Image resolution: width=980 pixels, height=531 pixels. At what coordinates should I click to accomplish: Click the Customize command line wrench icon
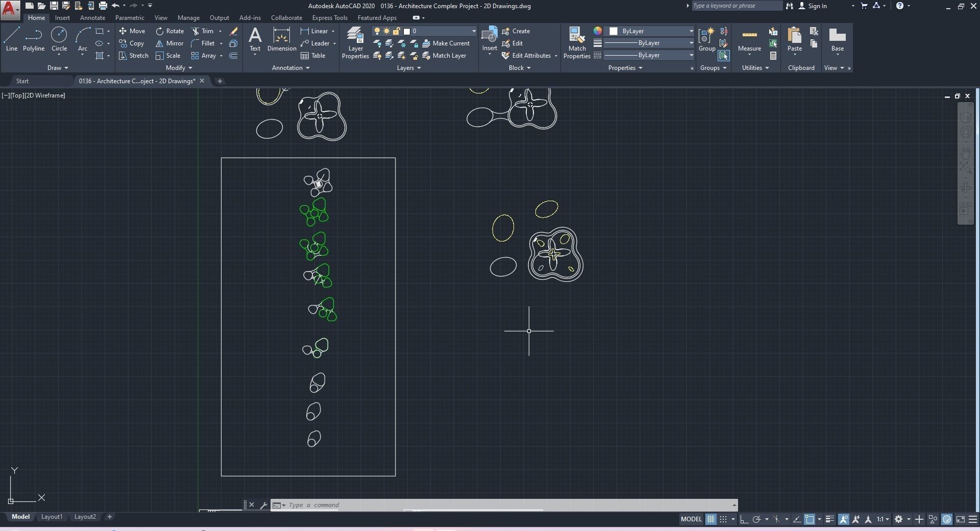click(x=263, y=505)
